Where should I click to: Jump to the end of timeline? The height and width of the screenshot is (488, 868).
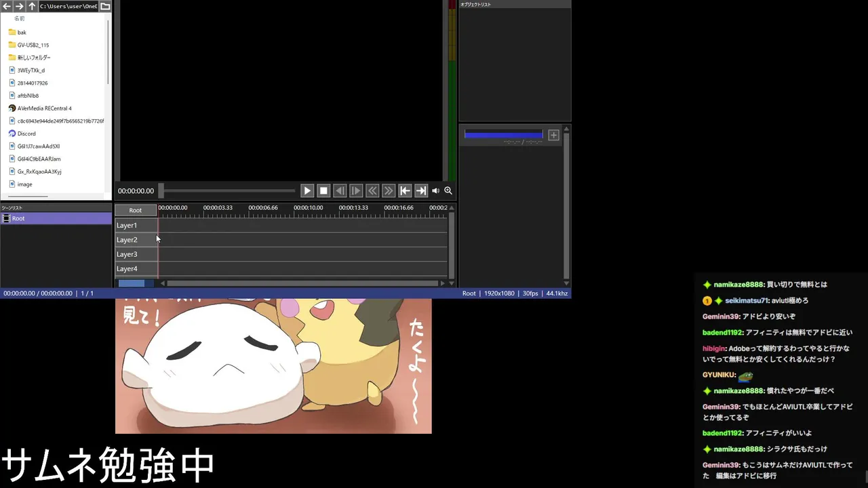421,191
